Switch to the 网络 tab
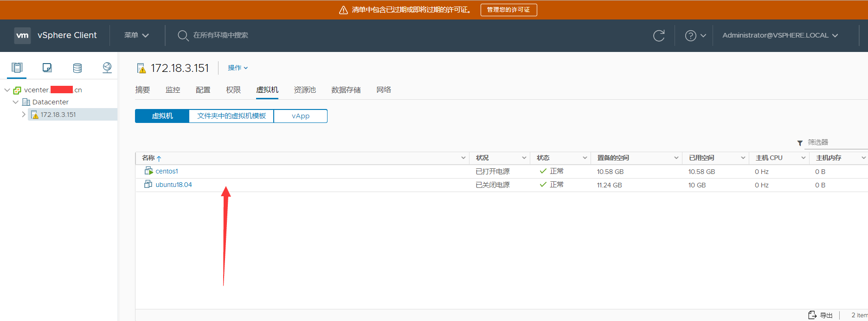868x321 pixels. (x=384, y=90)
